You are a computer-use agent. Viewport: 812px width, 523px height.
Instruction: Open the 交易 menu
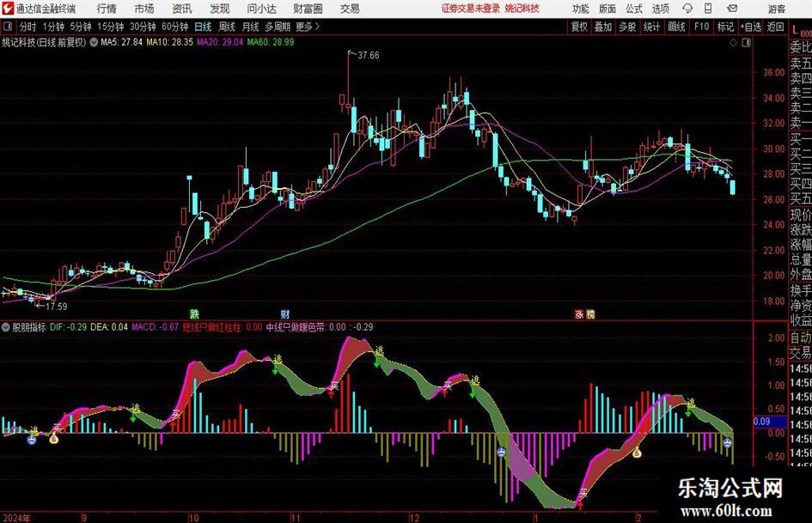(x=350, y=9)
